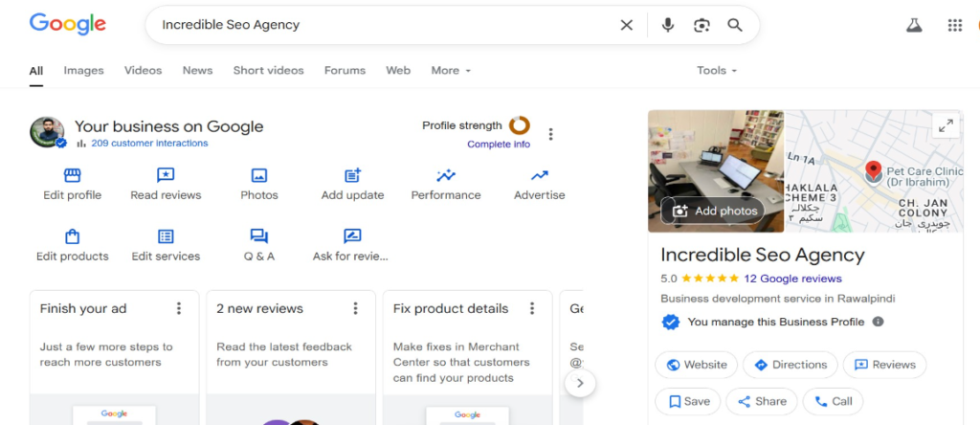Click the Website button

pos(697,365)
